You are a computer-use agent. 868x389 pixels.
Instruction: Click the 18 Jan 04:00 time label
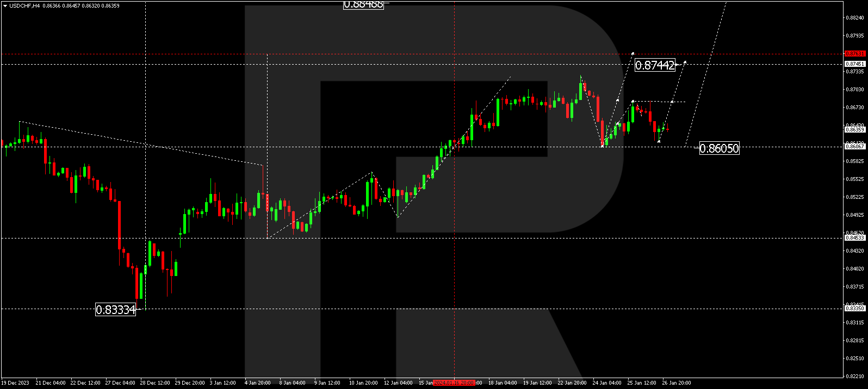click(x=503, y=383)
